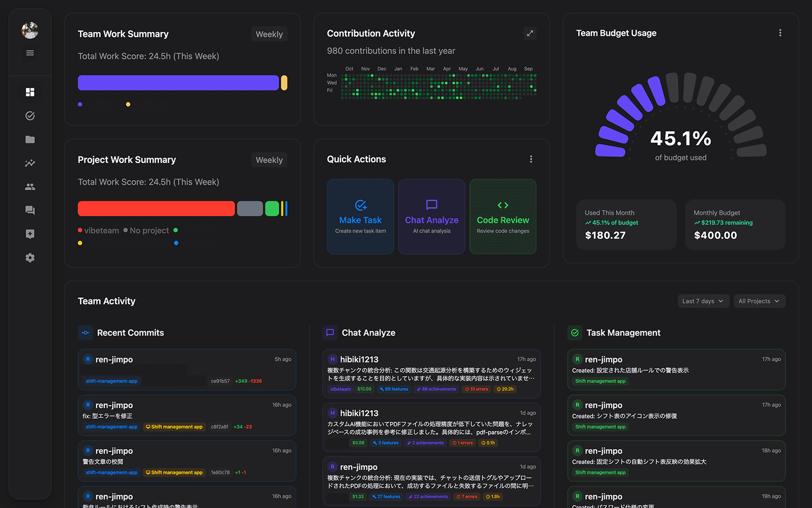This screenshot has height=508, width=812.
Task: Expand the Contribution Activity chart
Action: click(x=530, y=33)
